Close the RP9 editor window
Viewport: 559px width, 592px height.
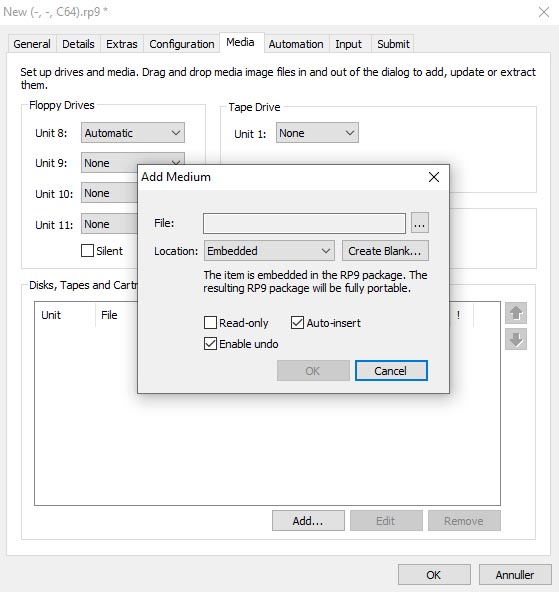pyautogui.click(x=544, y=12)
